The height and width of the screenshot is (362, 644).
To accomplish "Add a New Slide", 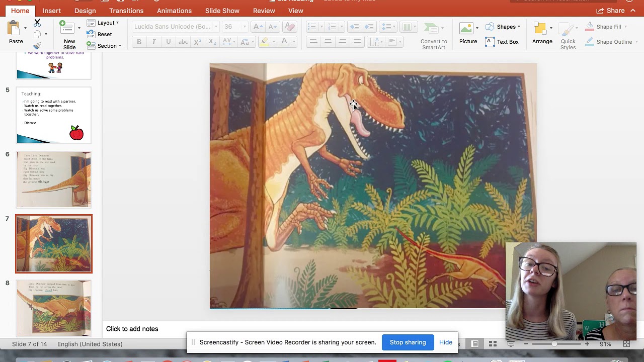I will pos(69,34).
